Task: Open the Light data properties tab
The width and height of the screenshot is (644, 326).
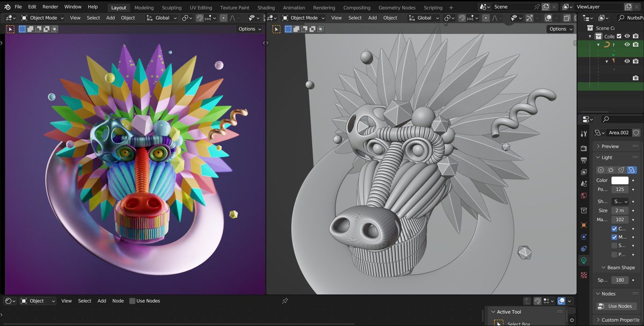Action: pyautogui.click(x=584, y=260)
